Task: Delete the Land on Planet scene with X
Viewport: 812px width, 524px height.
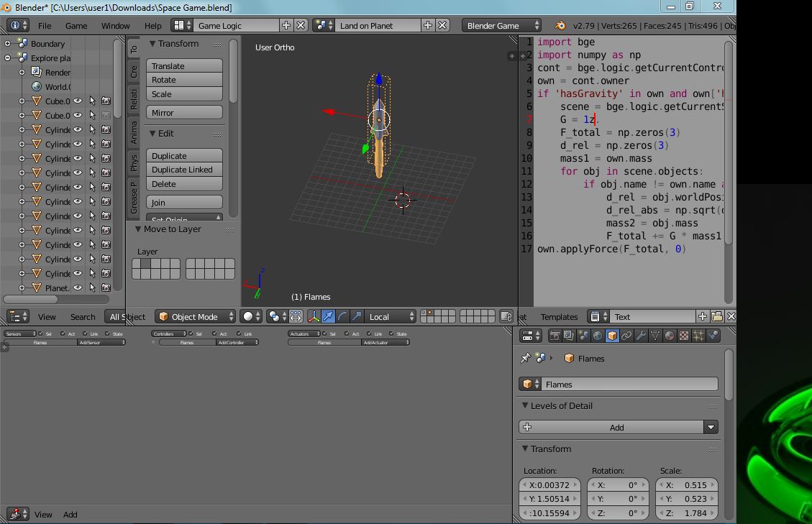Action: (x=442, y=25)
